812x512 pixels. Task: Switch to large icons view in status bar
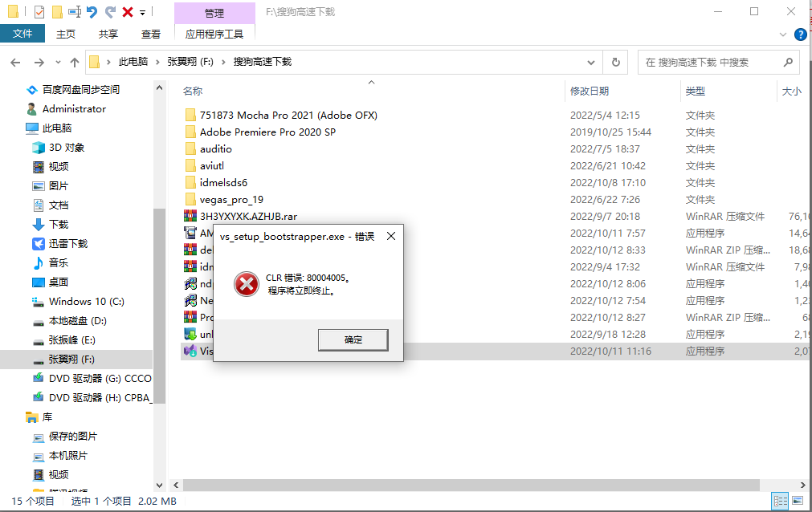point(798,501)
